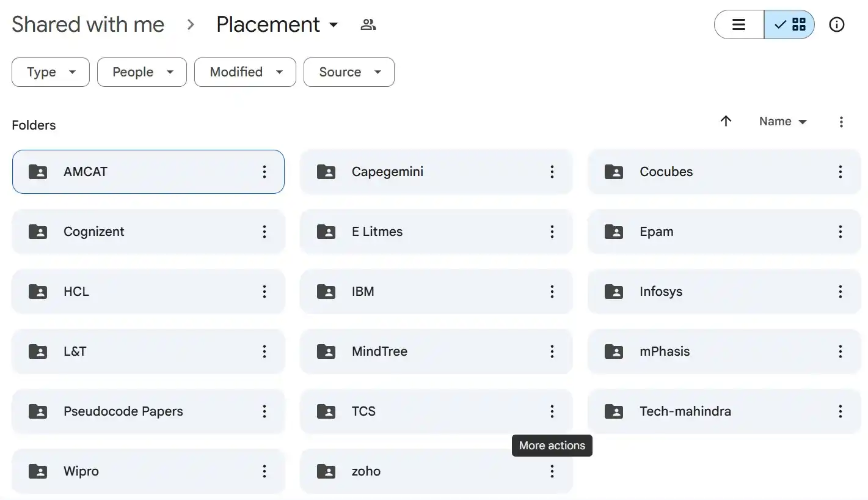
Task: Select the HCL folder
Action: click(148, 292)
